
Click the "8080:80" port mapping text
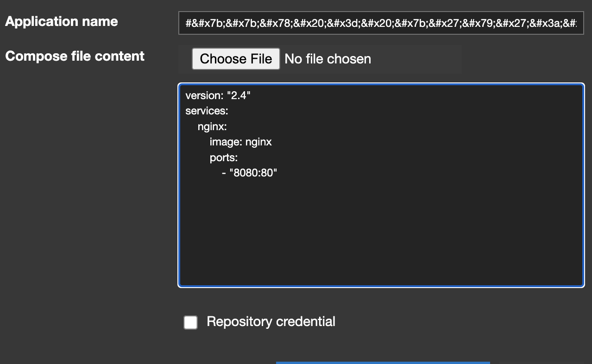tap(253, 173)
